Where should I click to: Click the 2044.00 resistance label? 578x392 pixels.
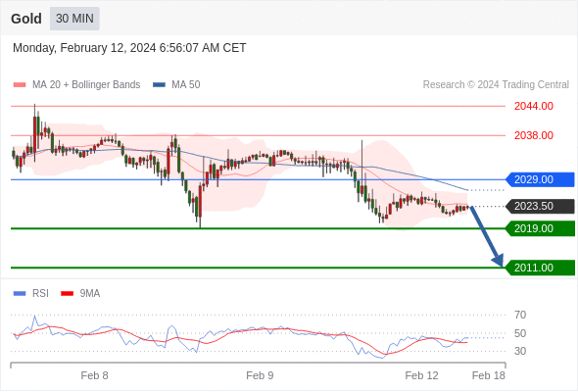click(x=533, y=106)
